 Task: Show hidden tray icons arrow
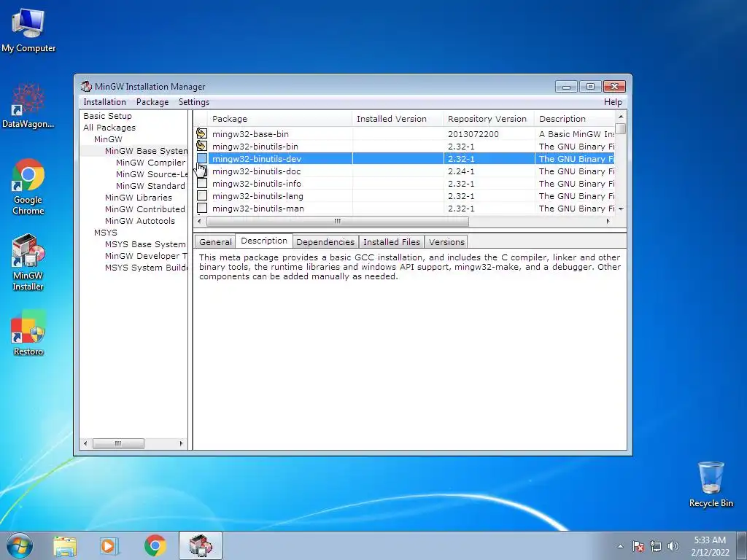coord(620,546)
